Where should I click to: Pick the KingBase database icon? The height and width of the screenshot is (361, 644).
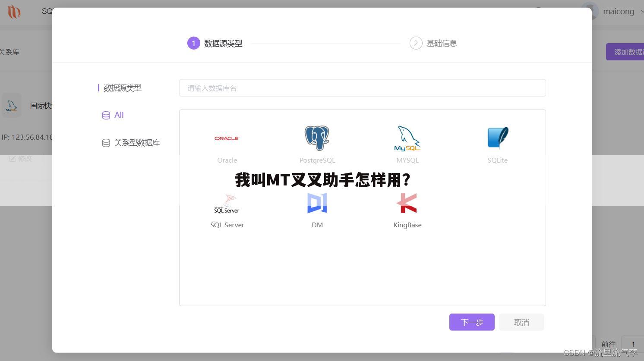(x=407, y=203)
